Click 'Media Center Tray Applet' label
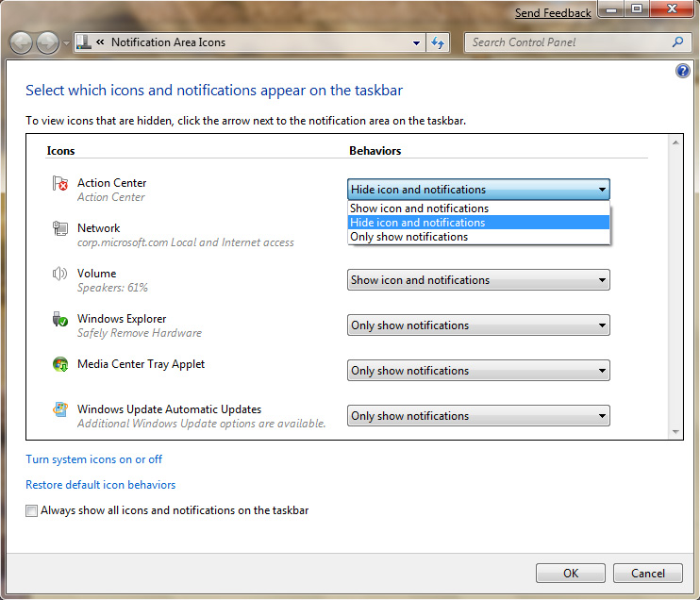The width and height of the screenshot is (700, 600). tap(142, 364)
